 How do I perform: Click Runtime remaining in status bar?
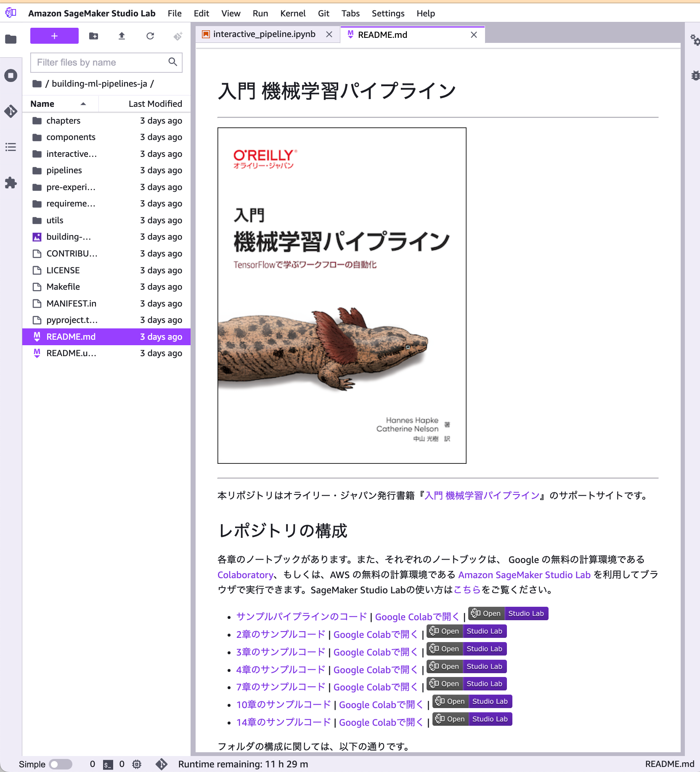click(x=243, y=764)
